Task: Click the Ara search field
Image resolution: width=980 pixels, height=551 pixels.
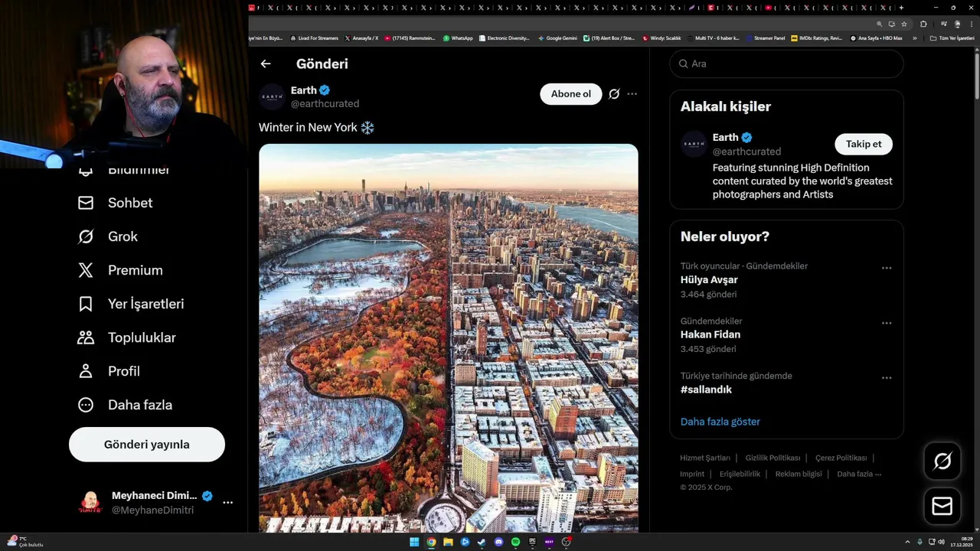Action: pyautogui.click(x=786, y=64)
